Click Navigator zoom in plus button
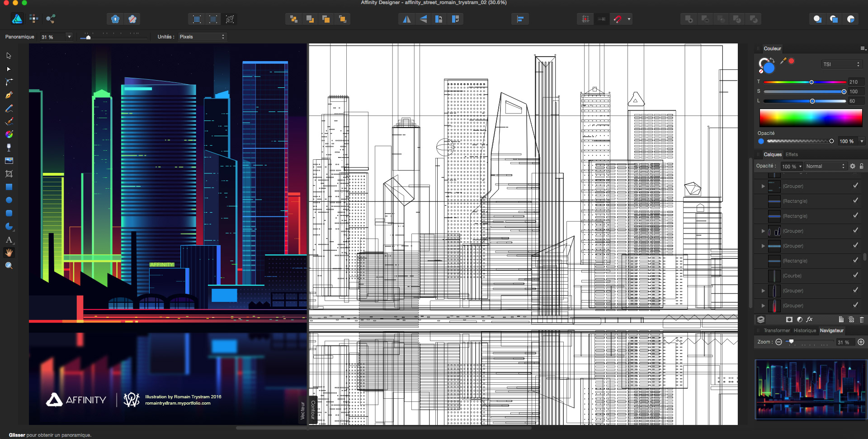This screenshot has height=439, width=868. tap(861, 342)
